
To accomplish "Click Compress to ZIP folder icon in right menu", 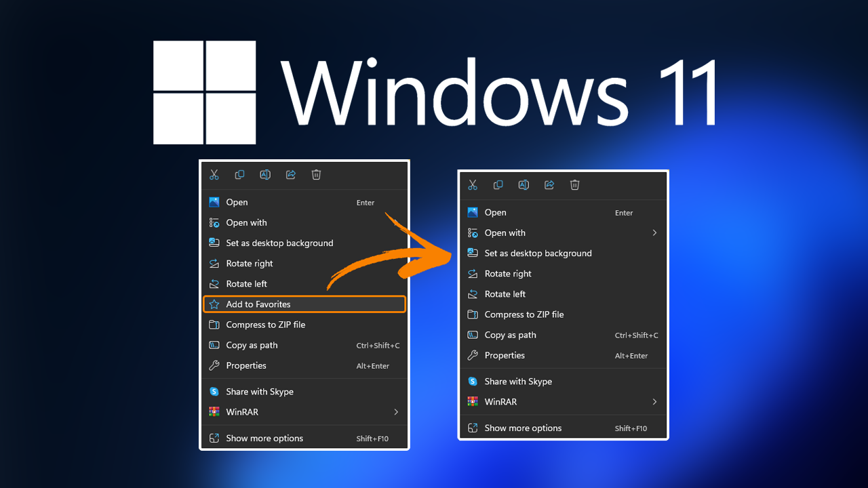I will (x=473, y=314).
